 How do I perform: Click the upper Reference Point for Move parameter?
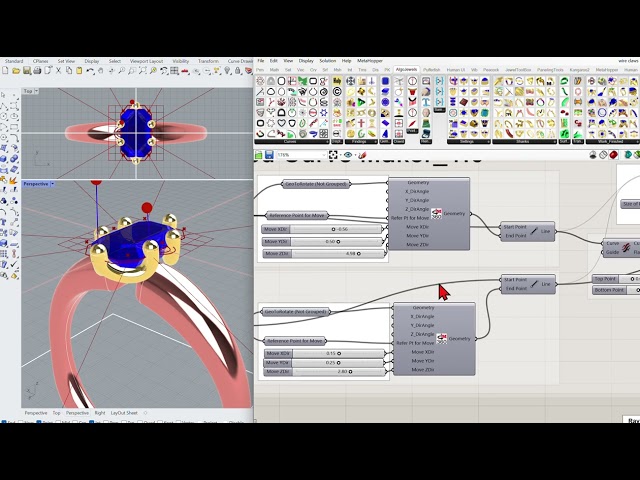[297, 215]
